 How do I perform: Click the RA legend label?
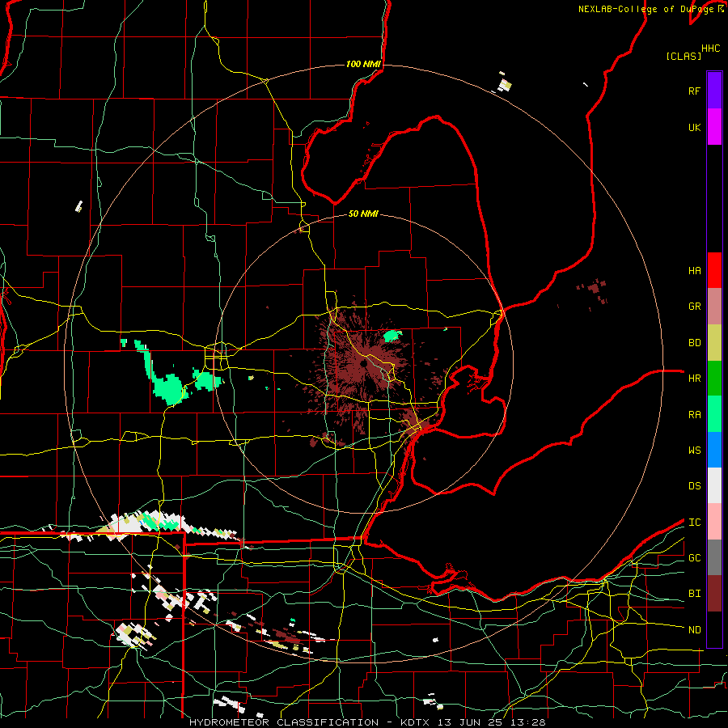[695, 415]
